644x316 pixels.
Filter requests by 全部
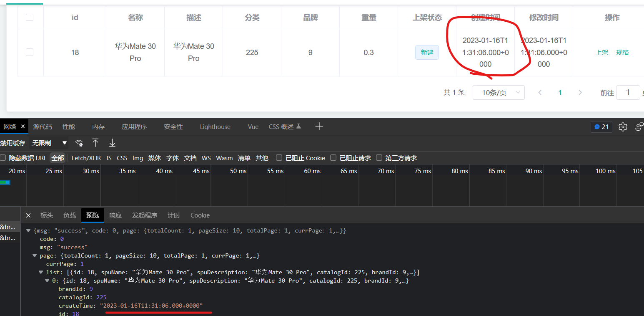[58, 158]
